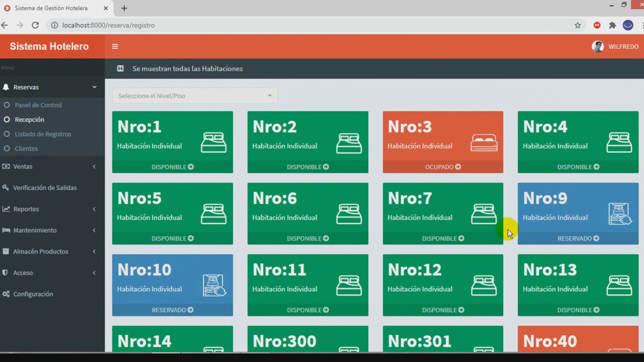Screen dimensions: 644x362
Task: Click the bell icon beside Reservas
Action: click(x=6, y=87)
